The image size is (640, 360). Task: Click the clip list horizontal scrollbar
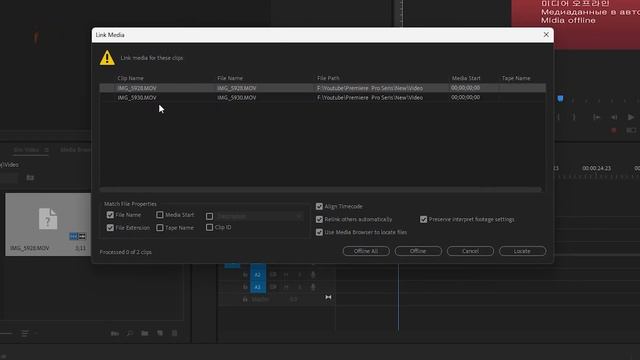click(x=321, y=189)
